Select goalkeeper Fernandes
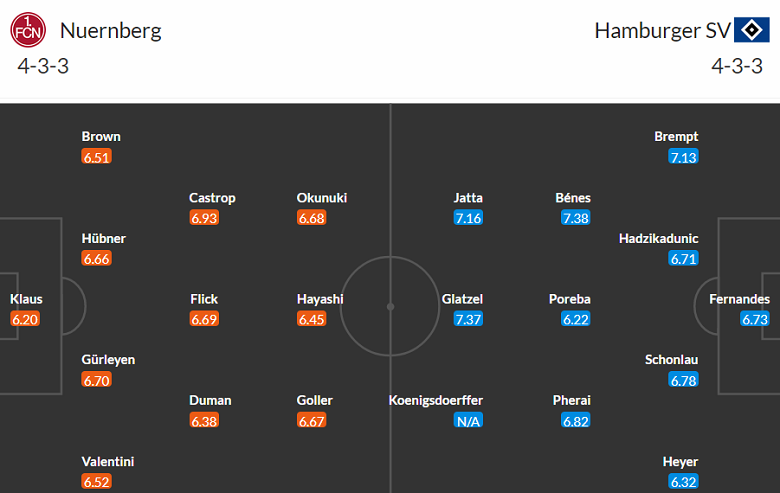This screenshot has width=780, height=493. (x=740, y=299)
